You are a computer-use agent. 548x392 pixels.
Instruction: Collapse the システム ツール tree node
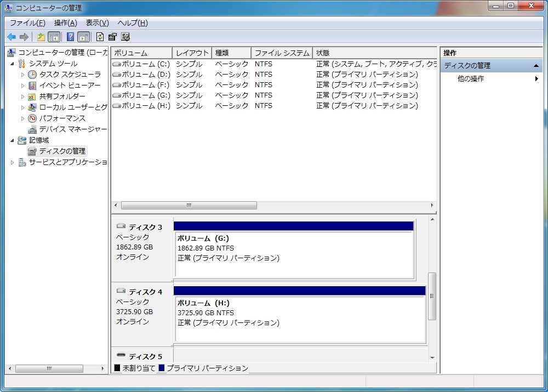(x=12, y=64)
